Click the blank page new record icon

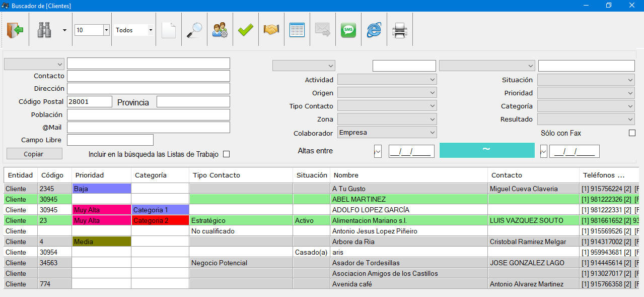point(169,30)
